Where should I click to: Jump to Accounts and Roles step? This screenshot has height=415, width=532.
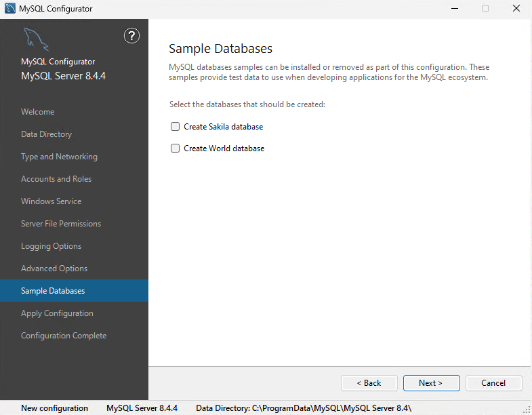[56, 179]
